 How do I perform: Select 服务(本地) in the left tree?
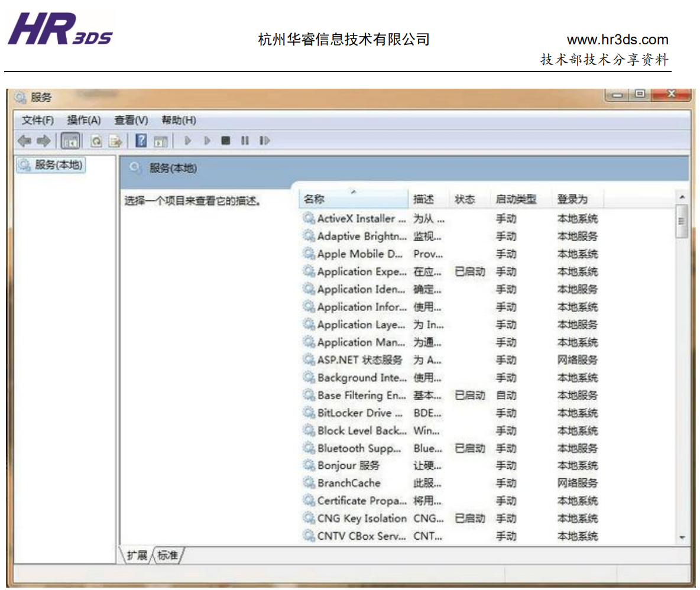point(51,165)
